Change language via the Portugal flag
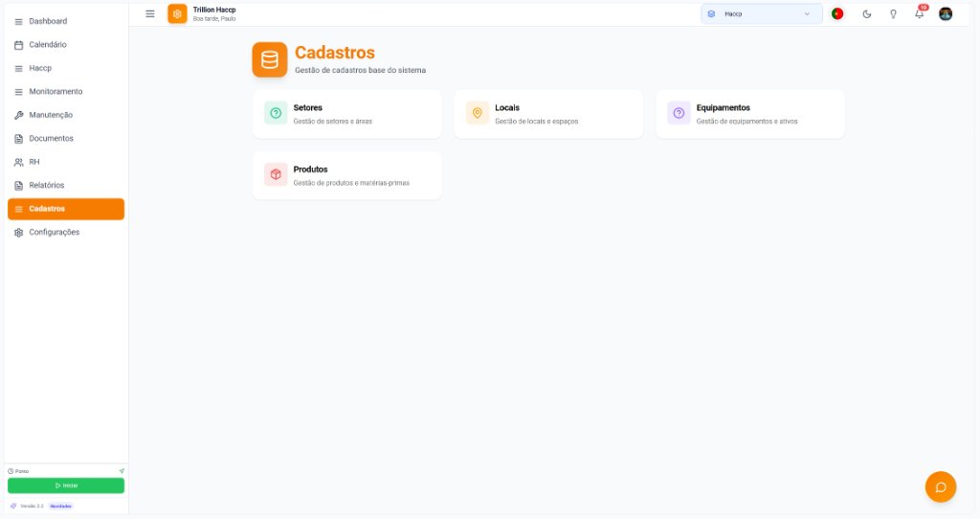 [x=837, y=13]
